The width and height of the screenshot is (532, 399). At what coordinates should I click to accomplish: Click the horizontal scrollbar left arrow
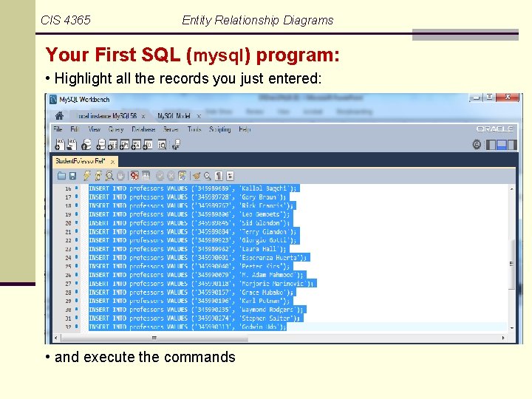pyautogui.click(x=56, y=338)
